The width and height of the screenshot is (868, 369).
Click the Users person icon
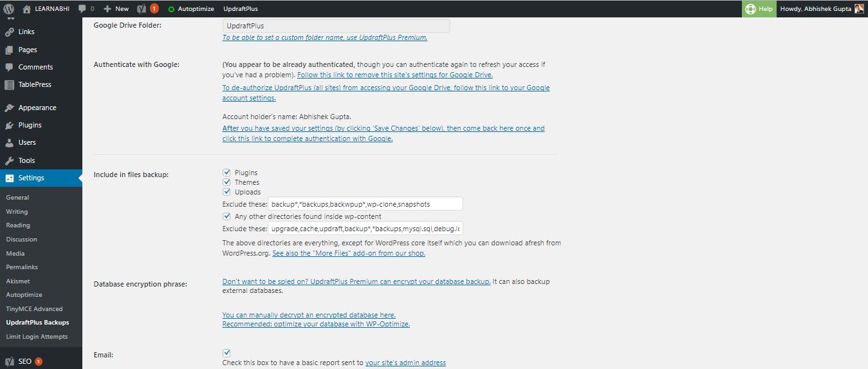pos(9,142)
